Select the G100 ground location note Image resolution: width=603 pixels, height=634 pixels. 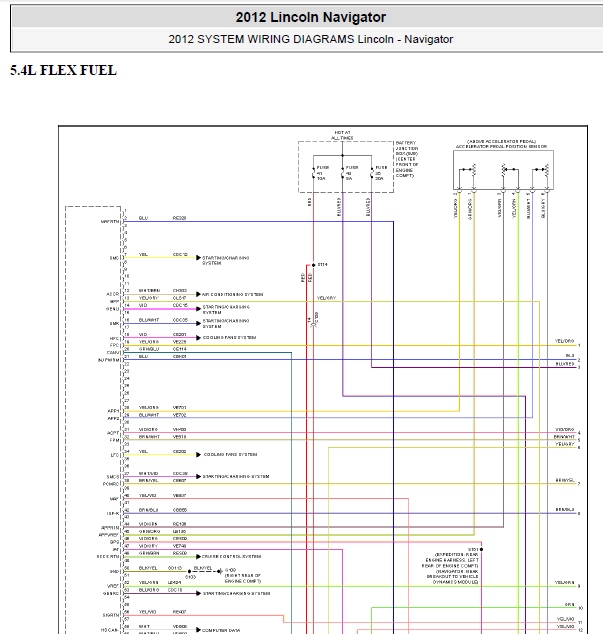[243, 575]
